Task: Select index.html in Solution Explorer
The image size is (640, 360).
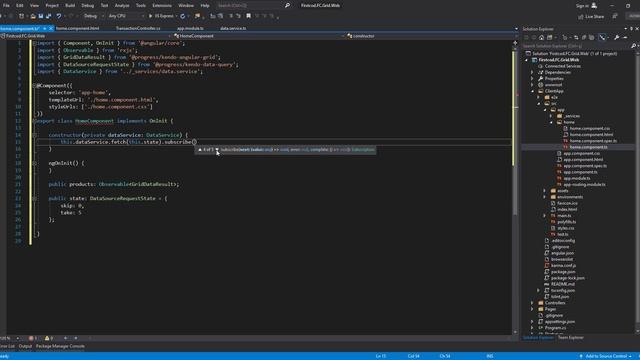Action: tap(567, 209)
